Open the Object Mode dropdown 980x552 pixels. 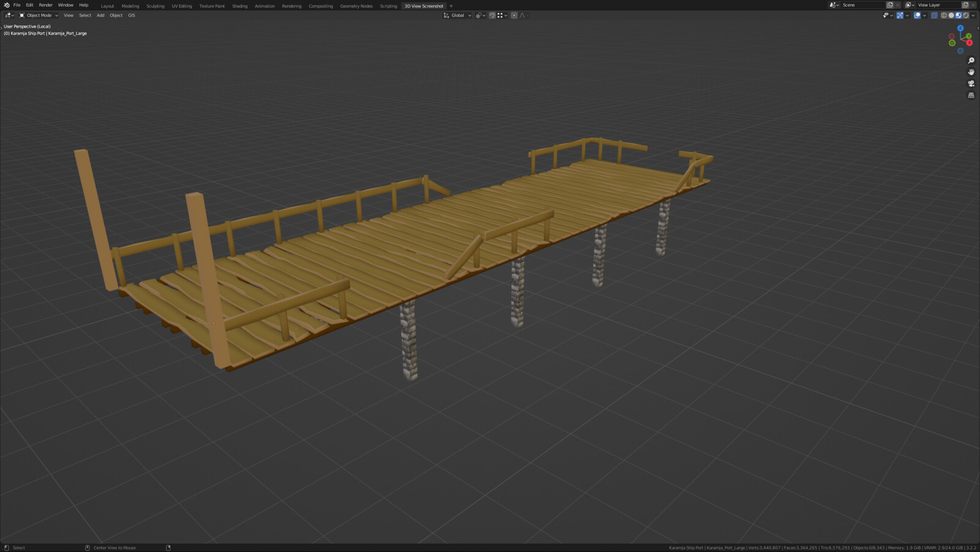39,15
